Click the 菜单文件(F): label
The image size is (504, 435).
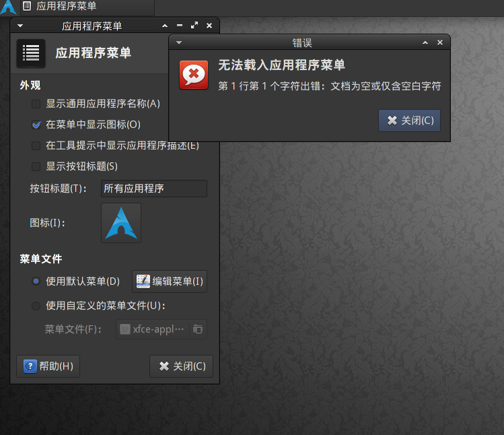pyautogui.click(x=73, y=329)
